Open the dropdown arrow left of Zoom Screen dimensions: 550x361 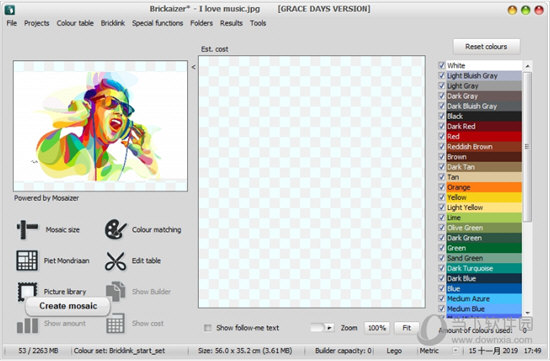point(329,328)
